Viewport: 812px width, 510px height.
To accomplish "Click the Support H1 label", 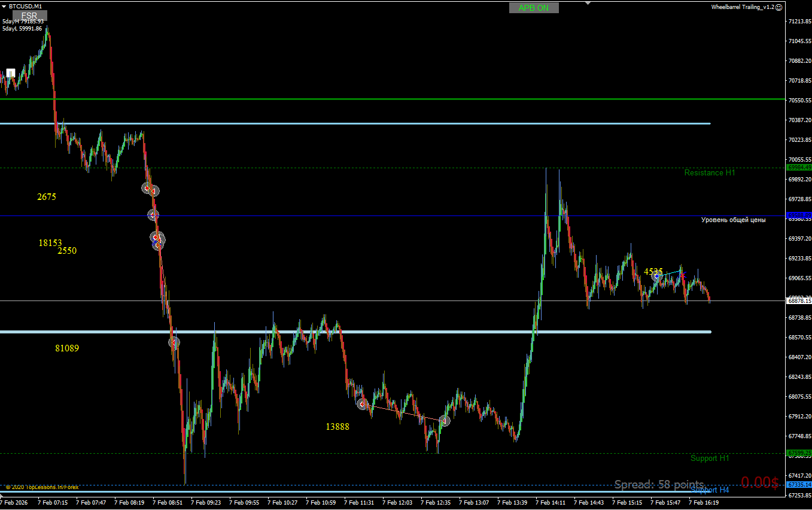I will pos(710,458).
